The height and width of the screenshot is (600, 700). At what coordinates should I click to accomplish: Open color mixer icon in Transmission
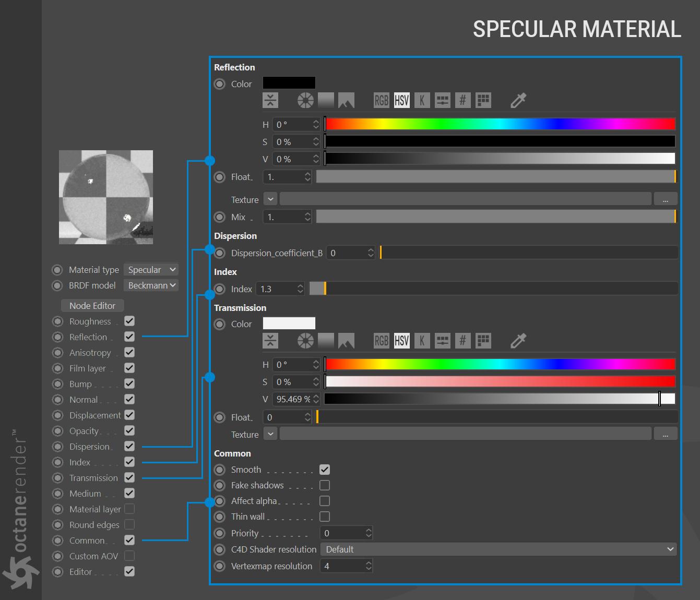pyautogui.click(x=443, y=341)
